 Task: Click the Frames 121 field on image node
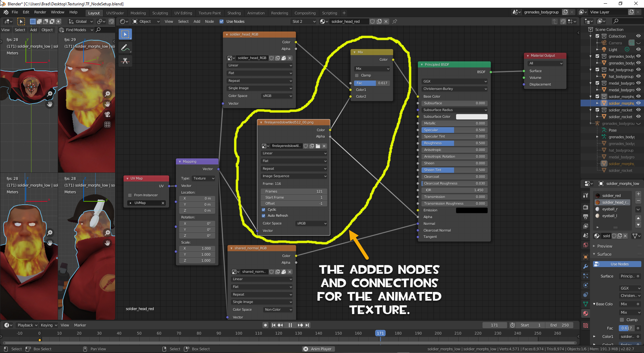(x=294, y=192)
